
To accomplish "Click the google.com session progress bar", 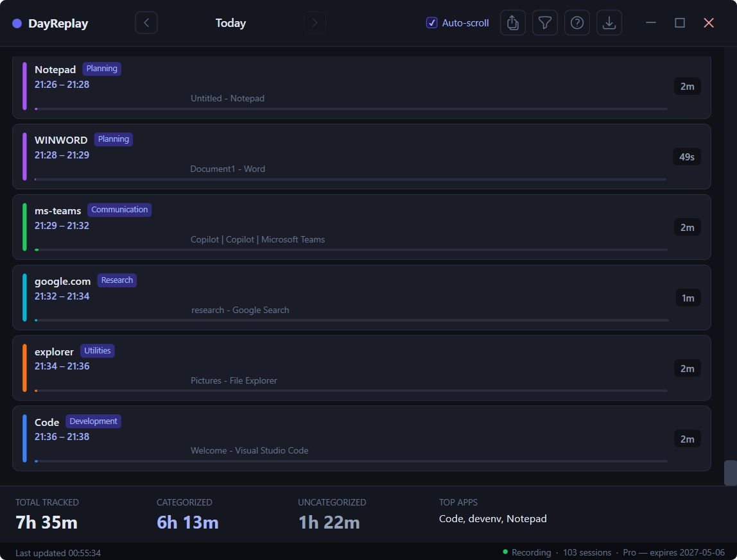I will point(352,320).
